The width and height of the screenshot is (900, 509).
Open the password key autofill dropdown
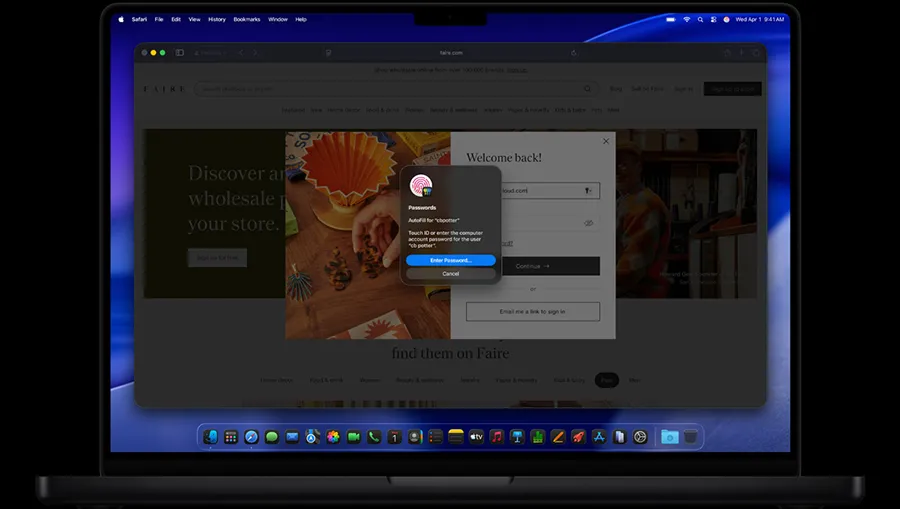(588, 190)
